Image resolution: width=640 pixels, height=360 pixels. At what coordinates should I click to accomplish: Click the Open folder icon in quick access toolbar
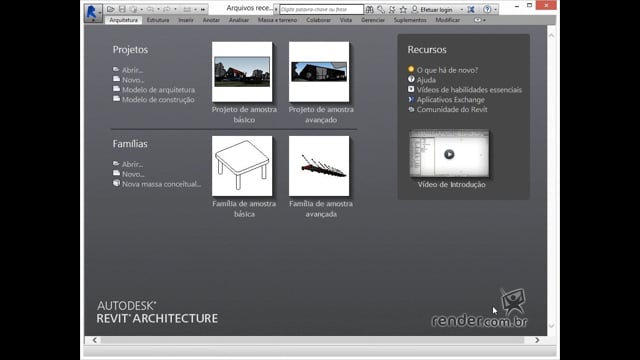pyautogui.click(x=111, y=9)
